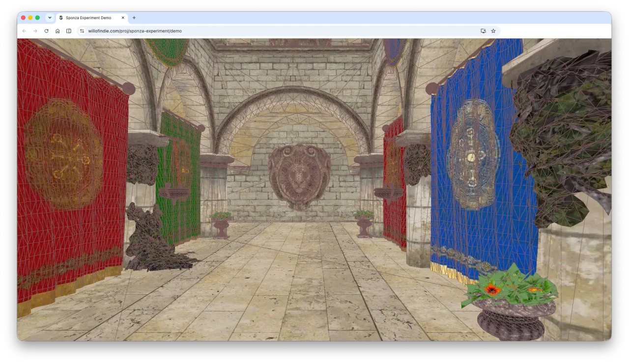The width and height of the screenshot is (629, 364).
Task: Minimize the browser window yellow button
Action: click(x=30, y=18)
